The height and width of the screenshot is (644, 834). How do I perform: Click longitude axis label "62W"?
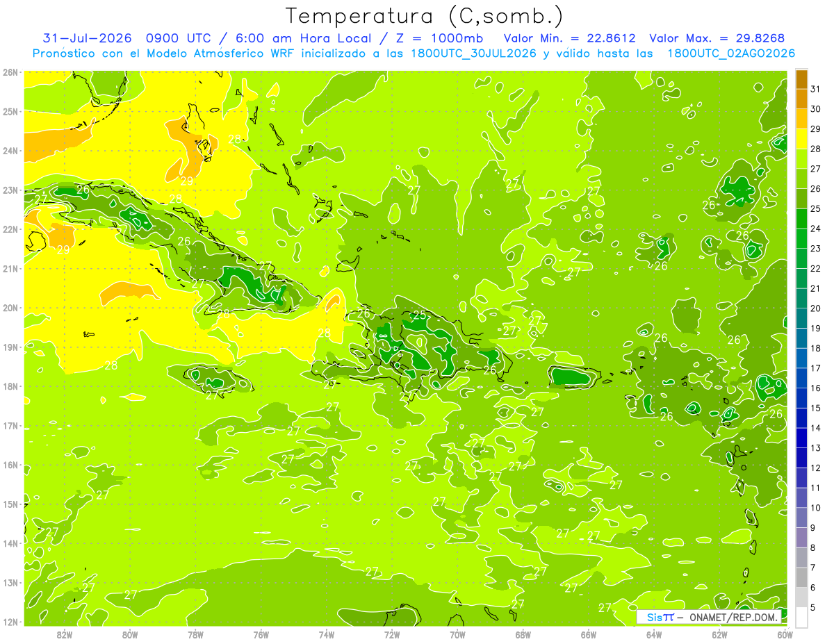(719, 635)
